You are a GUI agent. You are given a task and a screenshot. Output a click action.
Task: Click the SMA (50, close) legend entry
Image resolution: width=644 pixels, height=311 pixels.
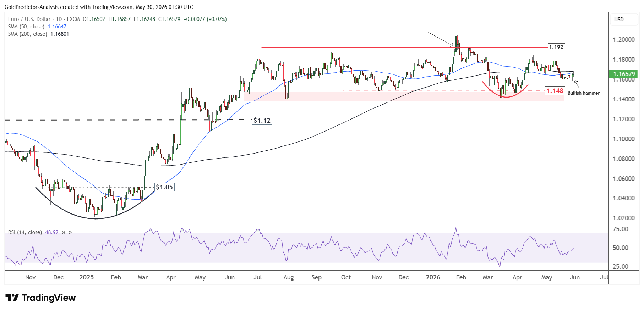[26, 27]
